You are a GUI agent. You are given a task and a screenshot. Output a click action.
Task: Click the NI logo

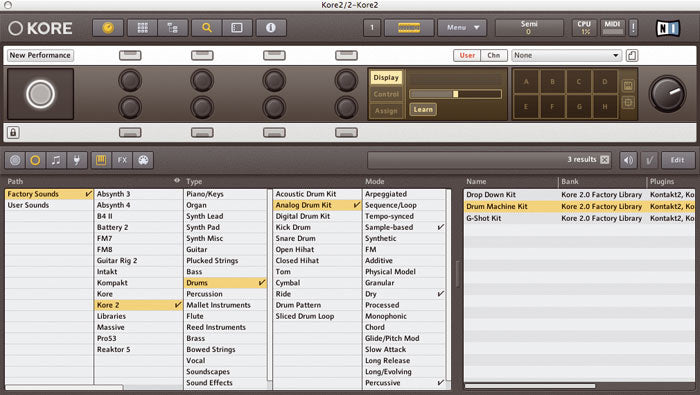pos(667,28)
